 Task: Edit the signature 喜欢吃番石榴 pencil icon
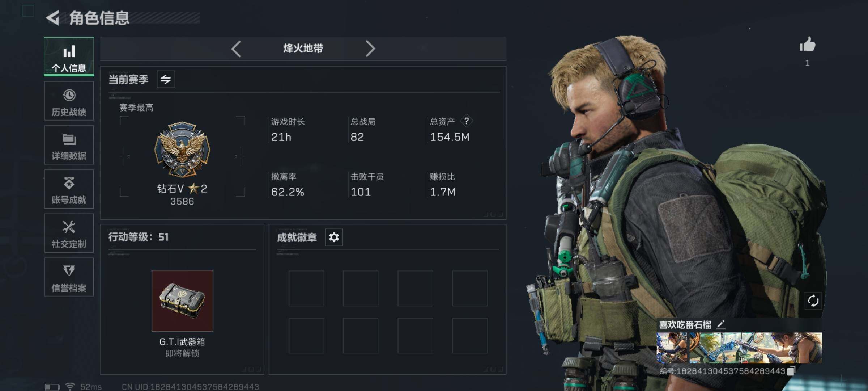click(x=721, y=324)
